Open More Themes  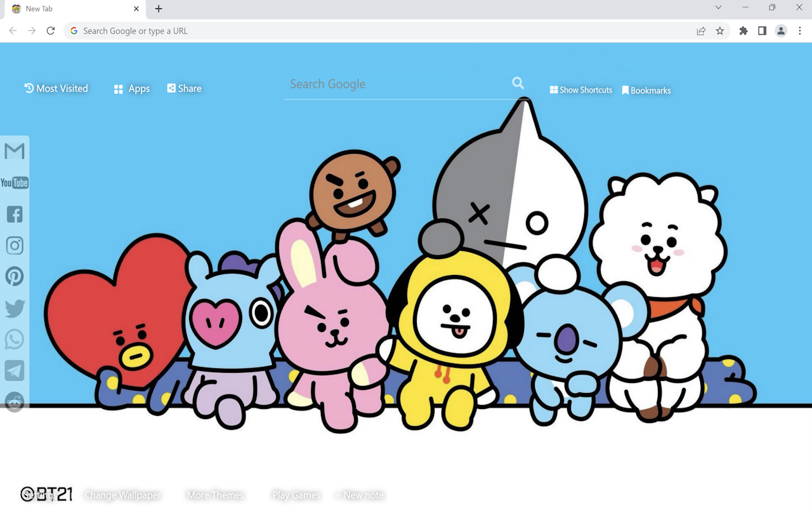(215, 495)
